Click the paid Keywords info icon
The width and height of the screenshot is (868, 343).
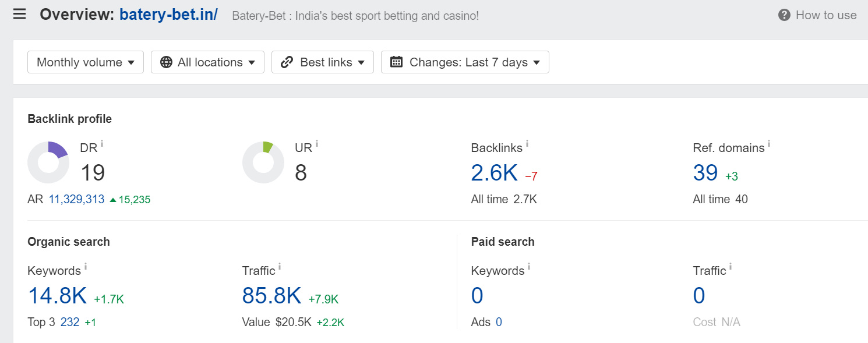(x=529, y=266)
